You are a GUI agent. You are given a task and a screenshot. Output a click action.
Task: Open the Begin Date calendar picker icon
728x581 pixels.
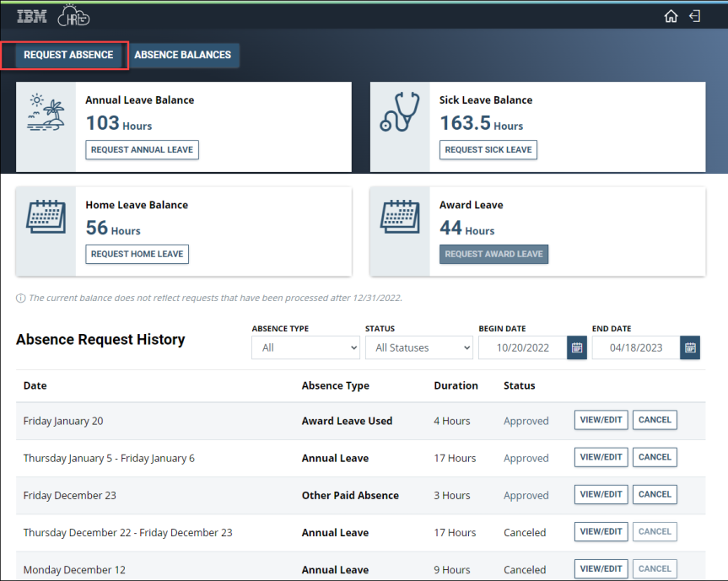577,347
